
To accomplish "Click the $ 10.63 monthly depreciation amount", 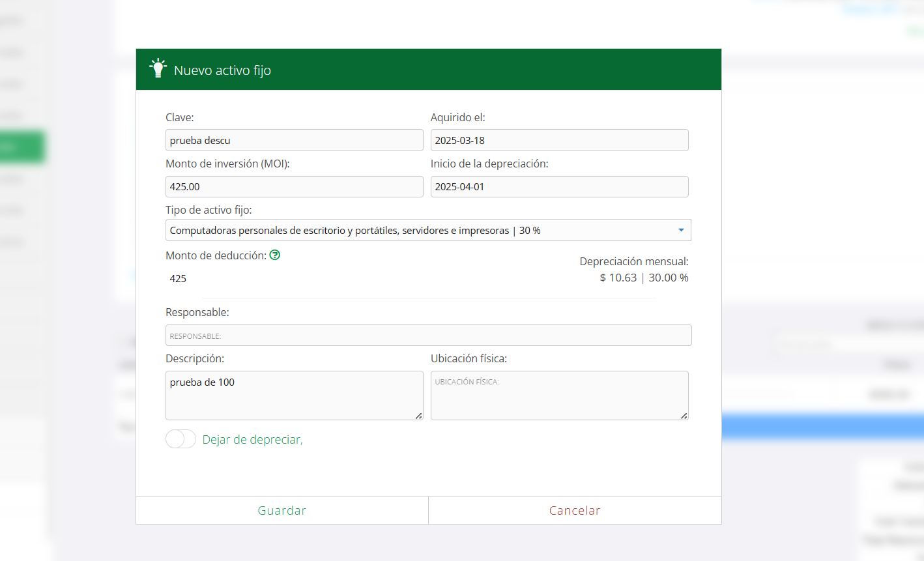I will [618, 278].
